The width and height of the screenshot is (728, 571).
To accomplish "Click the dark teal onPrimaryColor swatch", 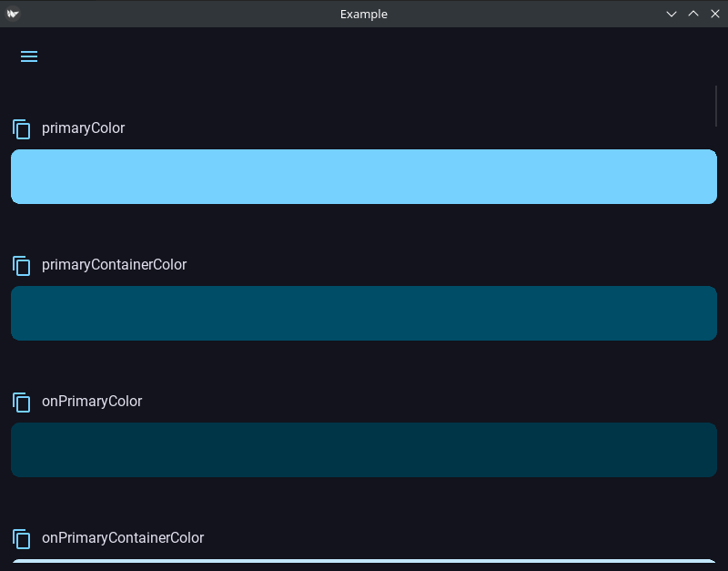I will coord(364,450).
